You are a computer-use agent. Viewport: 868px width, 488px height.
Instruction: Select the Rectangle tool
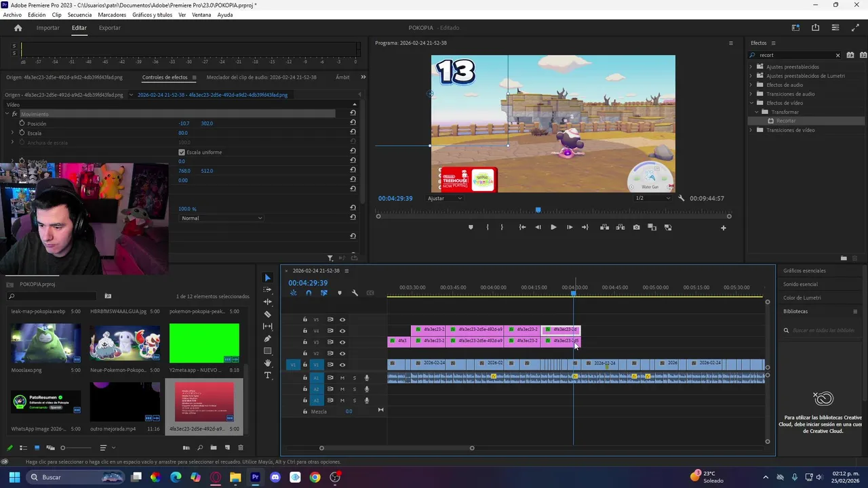point(267,350)
